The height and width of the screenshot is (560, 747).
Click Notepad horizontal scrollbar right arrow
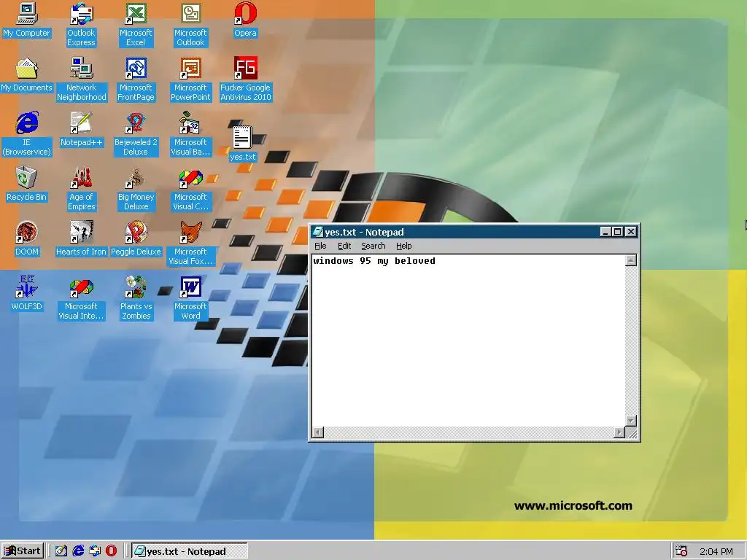click(619, 432)
